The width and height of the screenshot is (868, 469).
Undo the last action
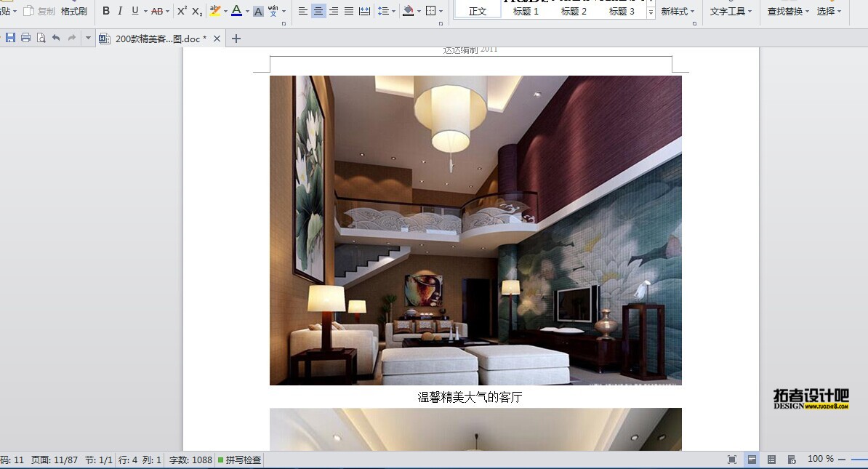coord(56,39)
